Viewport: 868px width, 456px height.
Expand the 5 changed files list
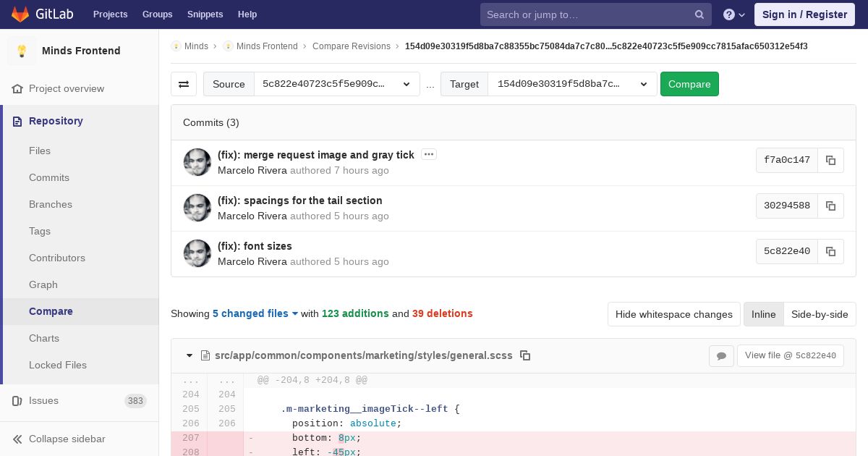(255, 313)
